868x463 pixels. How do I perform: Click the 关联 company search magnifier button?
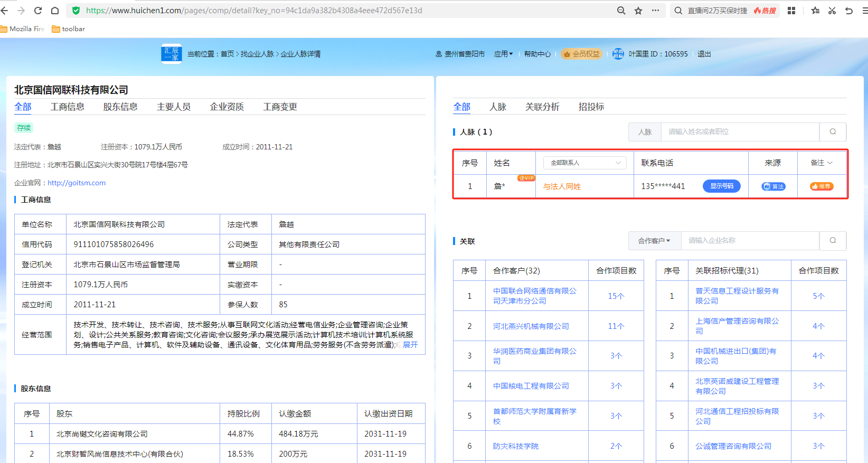(833, 241)
